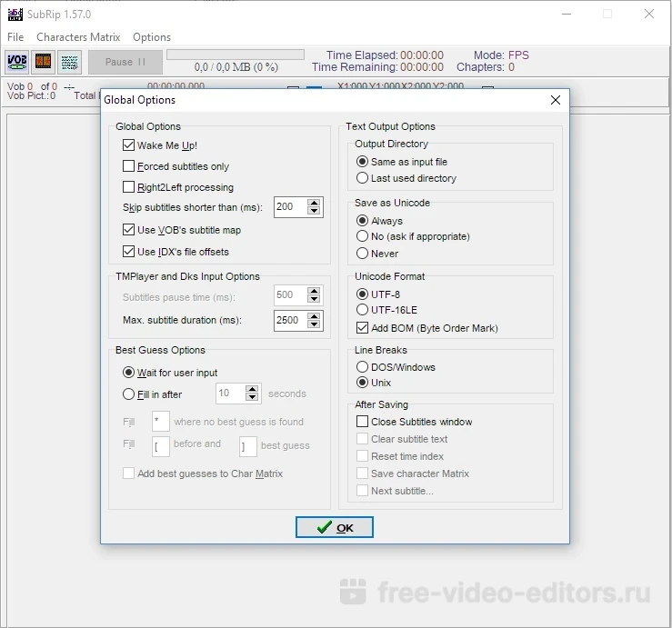Image resolution: width=672 pixels, height=628 pixels.
Task: Open the Characters Matrix menu
Action: pos(78,37)
